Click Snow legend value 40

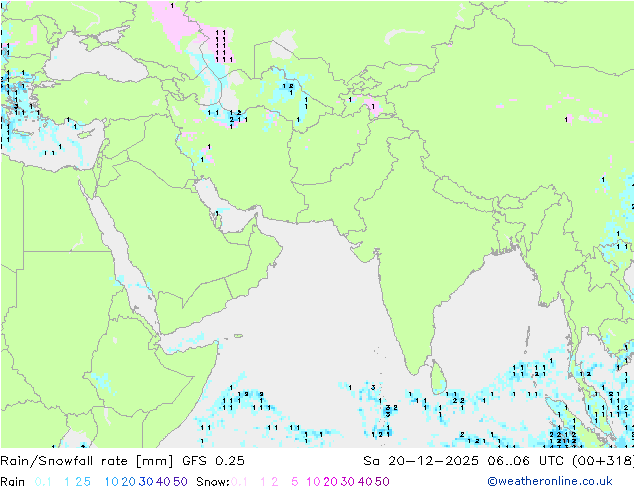tap(365, 482)
